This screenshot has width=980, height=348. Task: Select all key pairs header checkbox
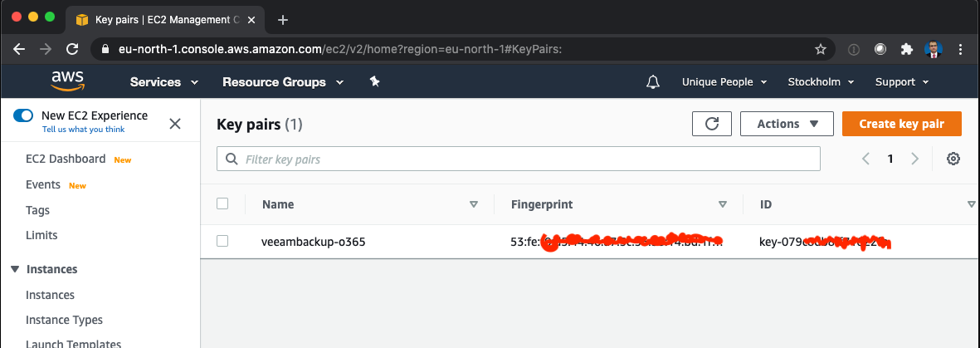tap(222, 203)
